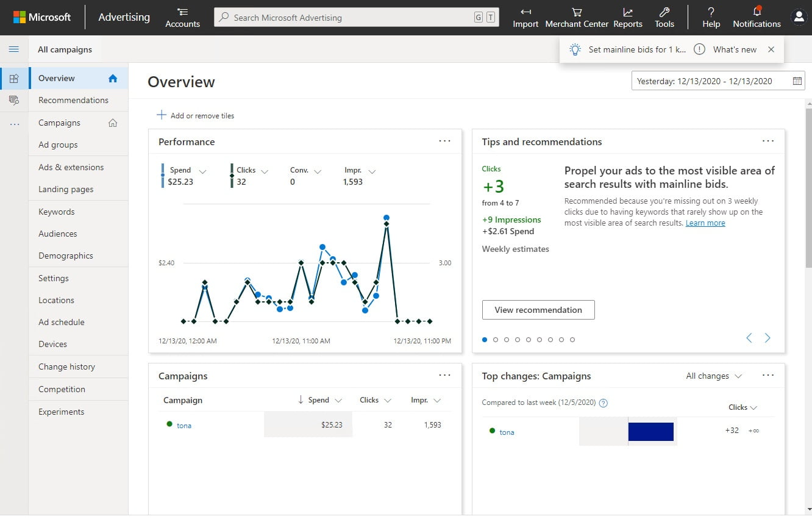Screen dimensions: 812x519
Task: Select the second carousel dot indicator
Action: (496, 340)
